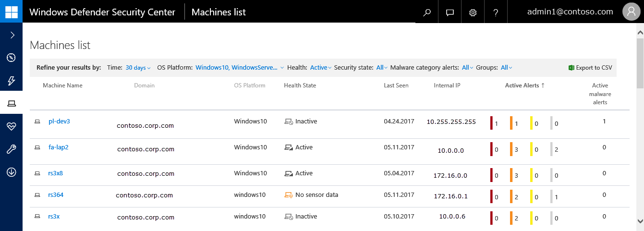Click the help question mark icon

(x=496, y=12)
